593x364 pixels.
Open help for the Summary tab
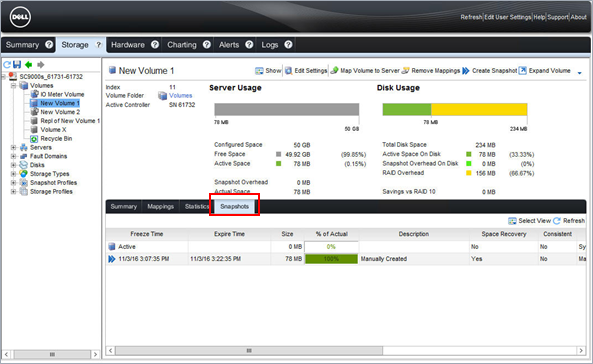(x=49, y=45)
